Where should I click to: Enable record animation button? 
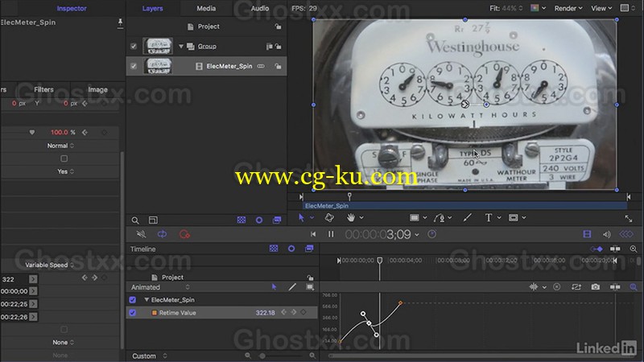[184, 234]
